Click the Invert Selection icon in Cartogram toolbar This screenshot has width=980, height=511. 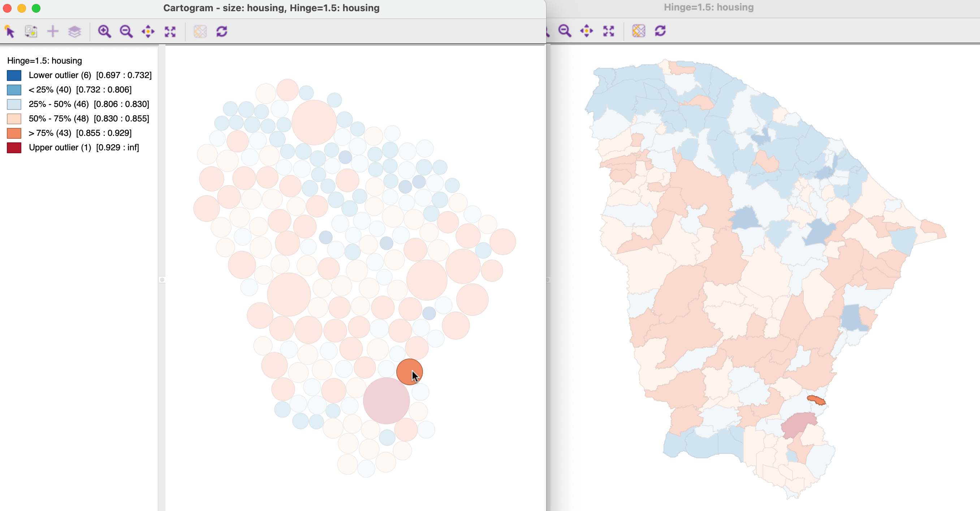pyautogui.click(x=31, y=31)
